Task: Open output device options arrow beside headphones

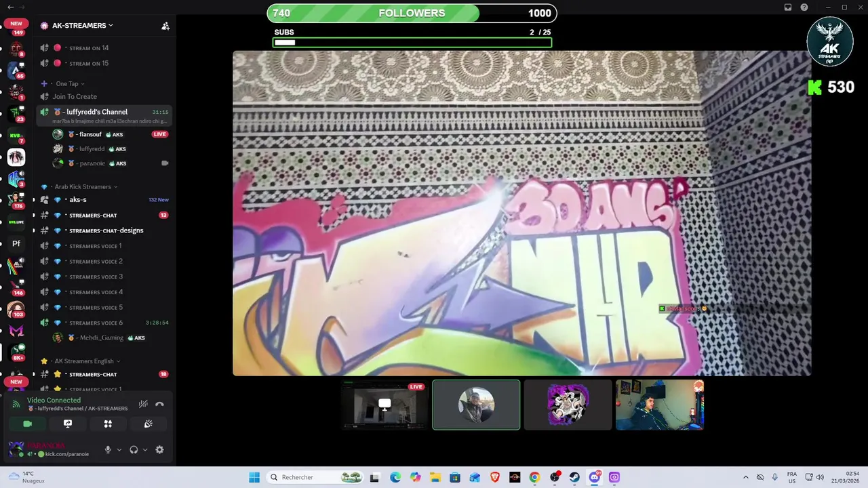Action: click(145, 449)
